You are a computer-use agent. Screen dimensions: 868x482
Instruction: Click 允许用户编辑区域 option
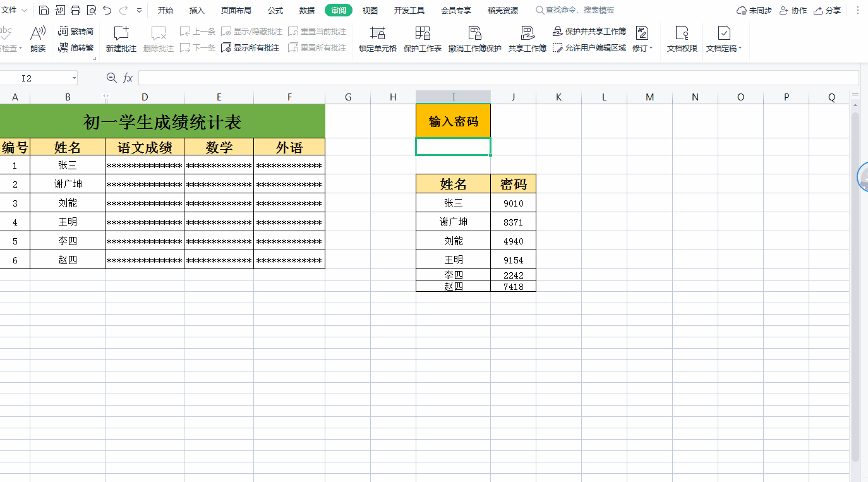589,47
